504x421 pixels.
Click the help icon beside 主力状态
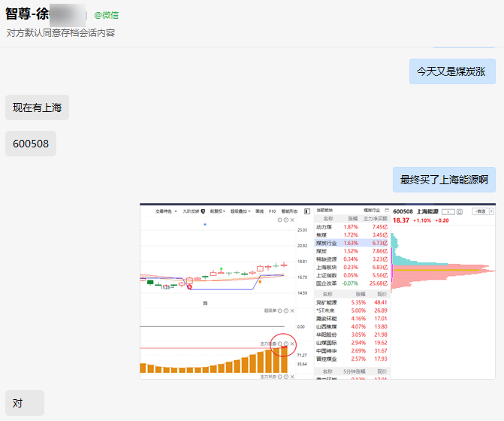pos(286,377)
